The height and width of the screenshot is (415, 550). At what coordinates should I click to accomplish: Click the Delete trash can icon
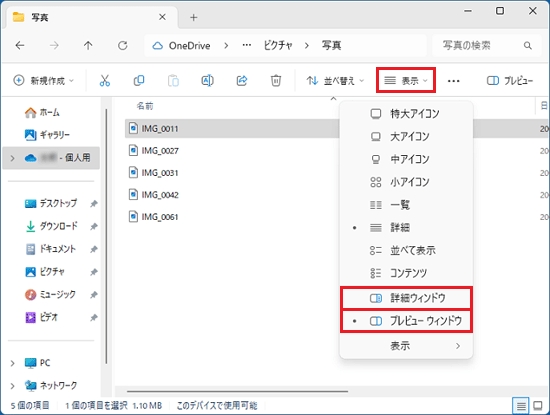coord(276,81)
